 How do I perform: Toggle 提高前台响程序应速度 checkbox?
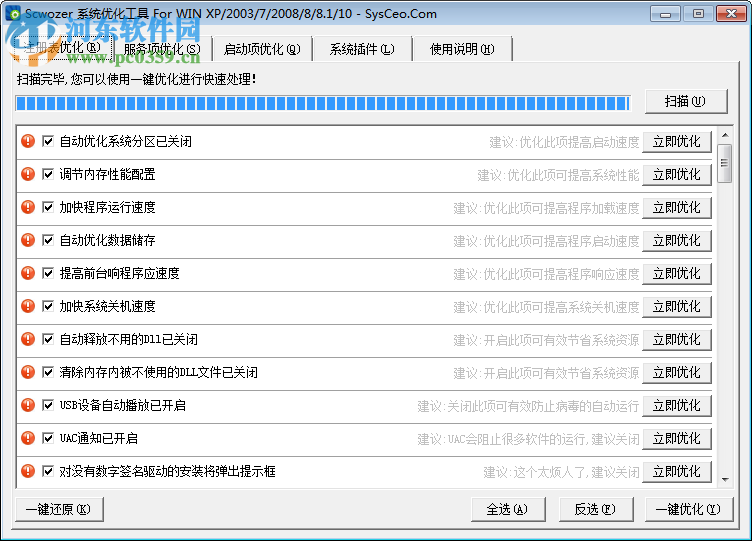click(47, 273)
